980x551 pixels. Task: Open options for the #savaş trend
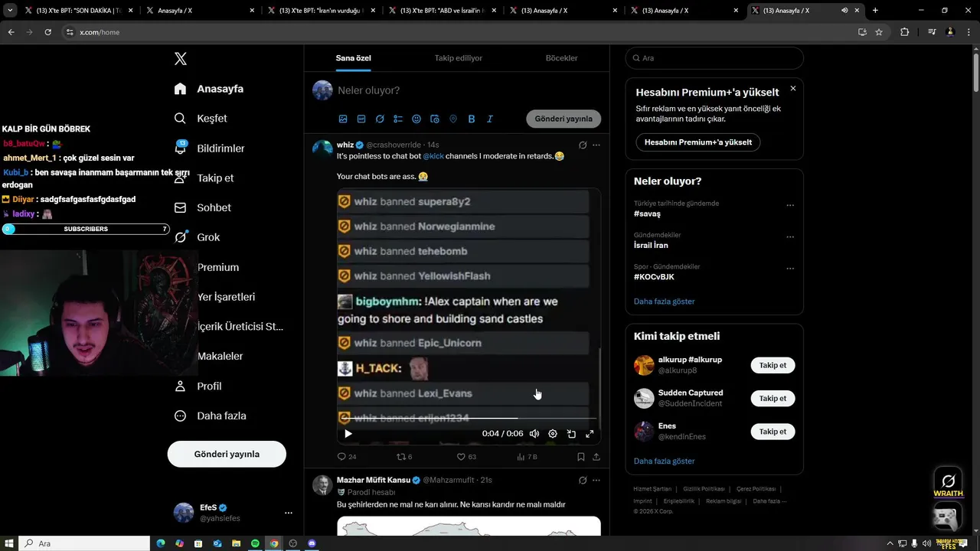click(790, 205)
